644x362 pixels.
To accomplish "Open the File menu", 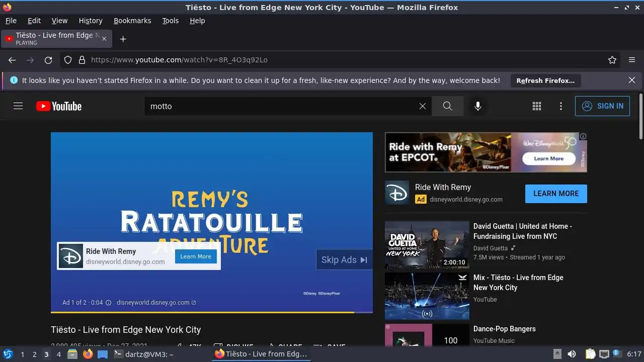I will (11, 21).
